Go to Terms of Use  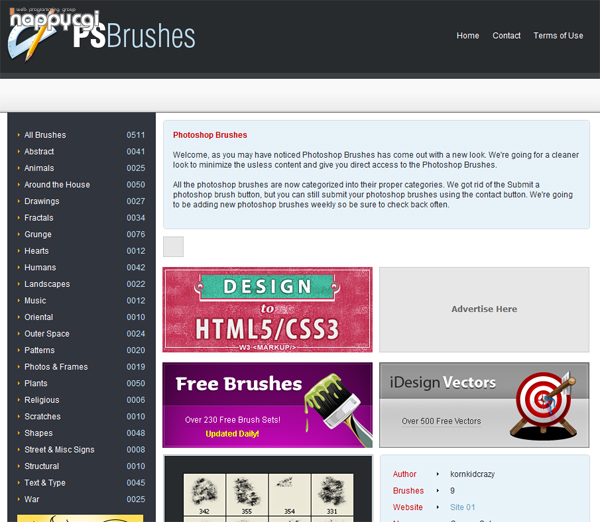pyautogui.click(x=558, y=36)
